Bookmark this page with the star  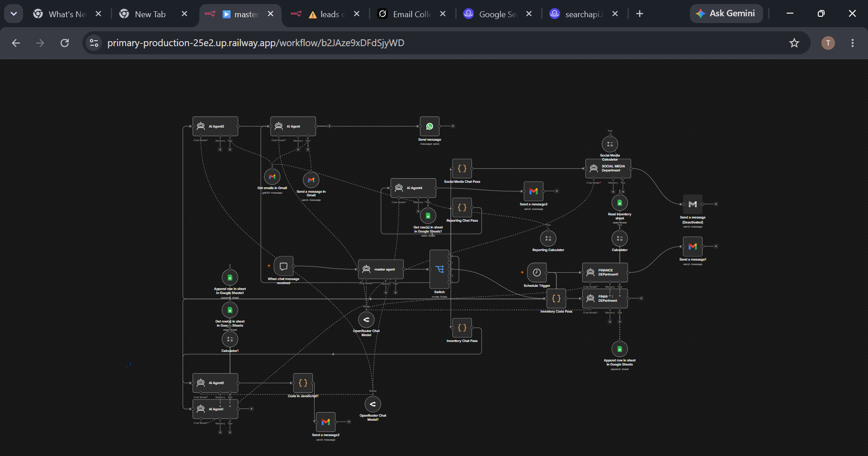794,43
